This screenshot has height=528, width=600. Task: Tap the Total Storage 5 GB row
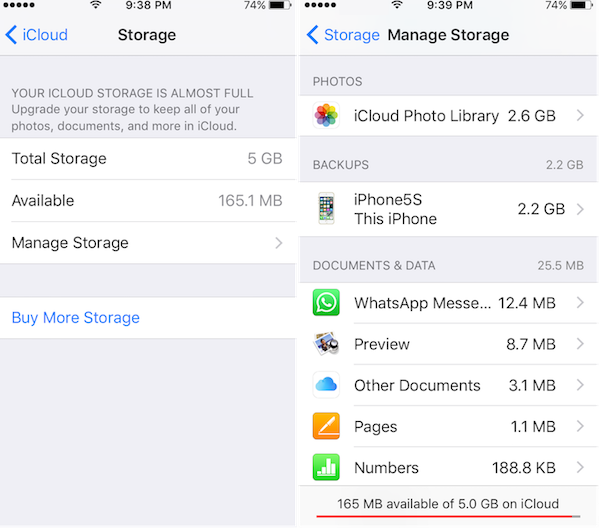click(x=148, y=158)
